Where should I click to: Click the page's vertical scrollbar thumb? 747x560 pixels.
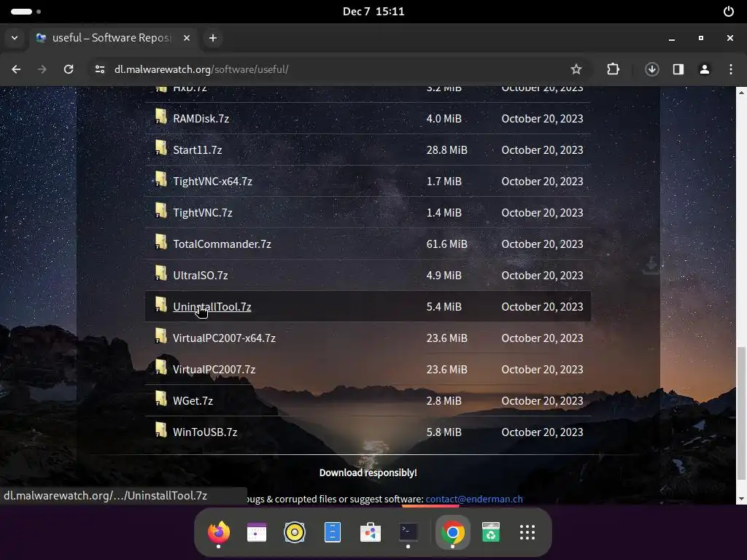(741, 413)
